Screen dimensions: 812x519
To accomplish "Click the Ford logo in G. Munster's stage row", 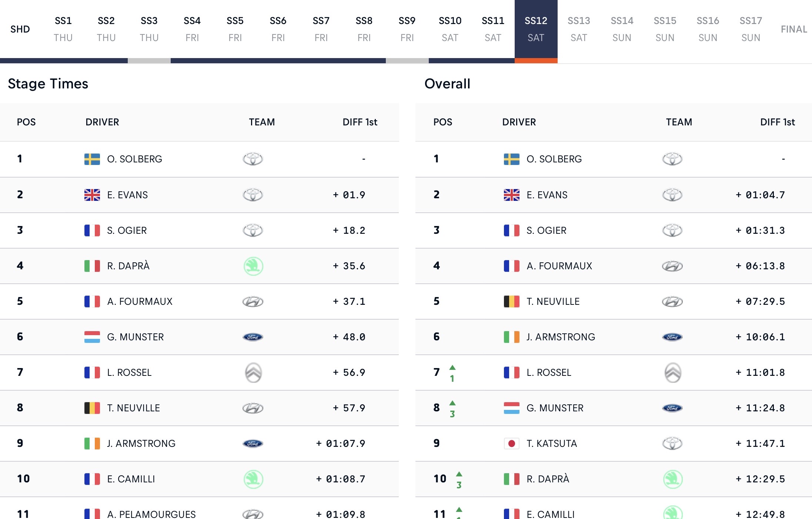I will point(253,337).
